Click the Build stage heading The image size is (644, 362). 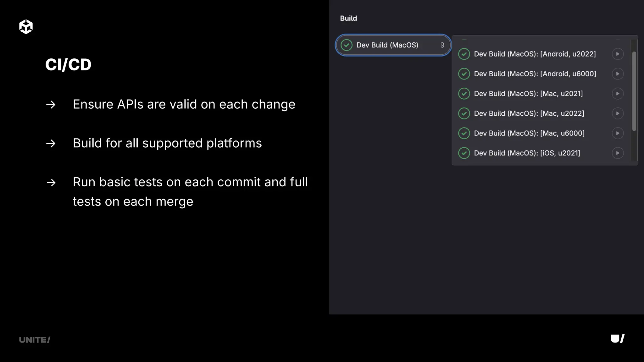pos(348,18)
